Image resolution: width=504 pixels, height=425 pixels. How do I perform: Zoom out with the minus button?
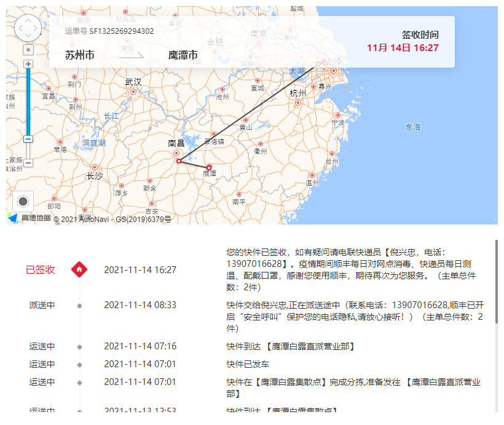(x=28, y=163)
